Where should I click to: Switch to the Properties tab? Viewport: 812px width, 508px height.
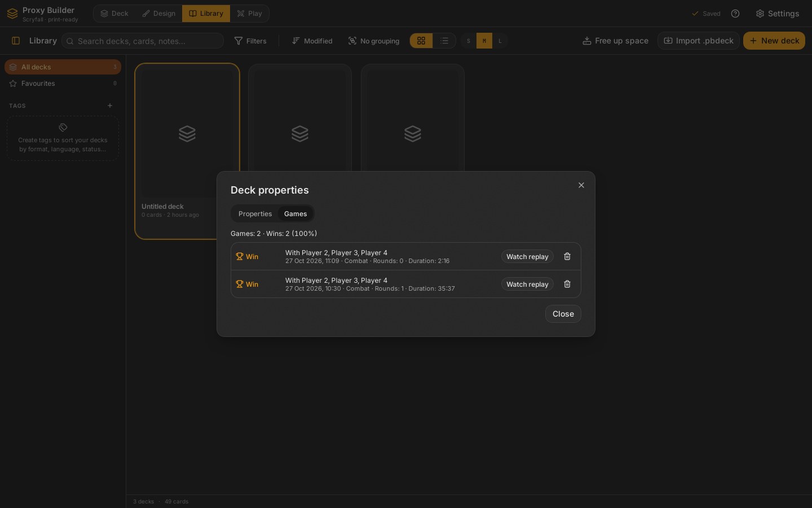[x=255, y=214]
